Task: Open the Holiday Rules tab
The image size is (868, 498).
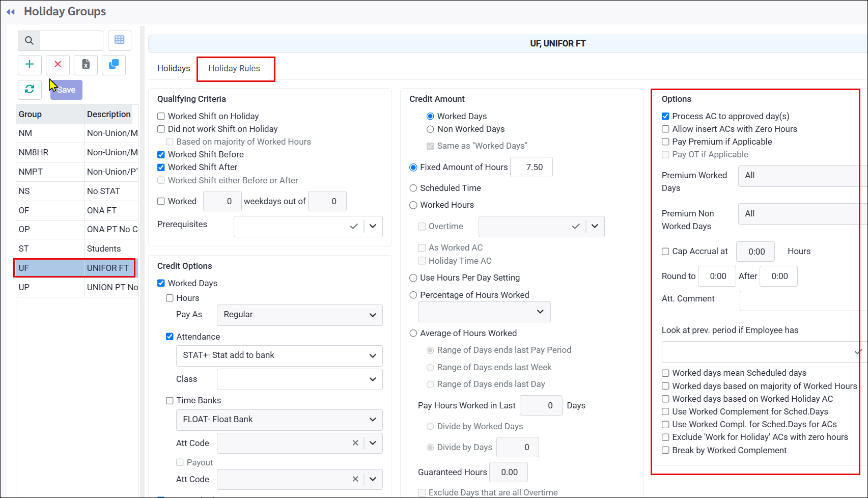Action: tap(234, 68)
